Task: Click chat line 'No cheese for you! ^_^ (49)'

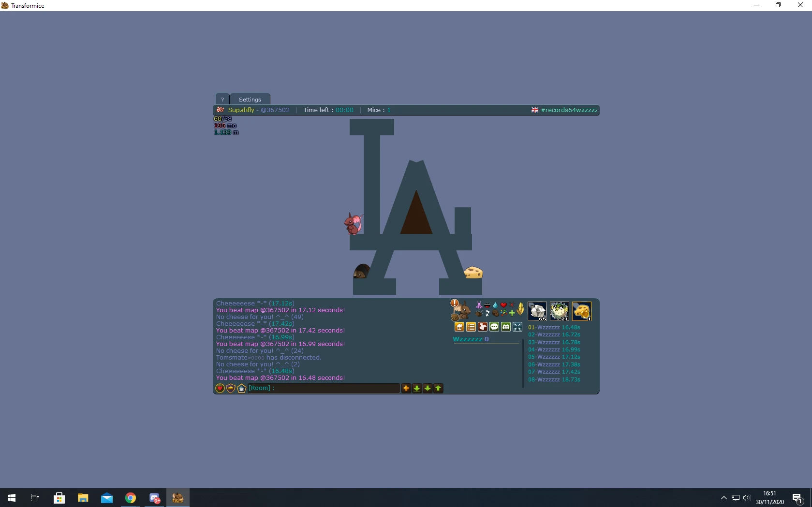Action: (260, 317)
